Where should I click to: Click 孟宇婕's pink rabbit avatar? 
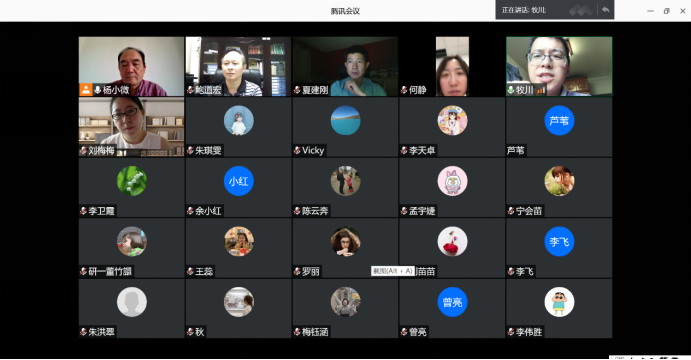coord(452,181)
